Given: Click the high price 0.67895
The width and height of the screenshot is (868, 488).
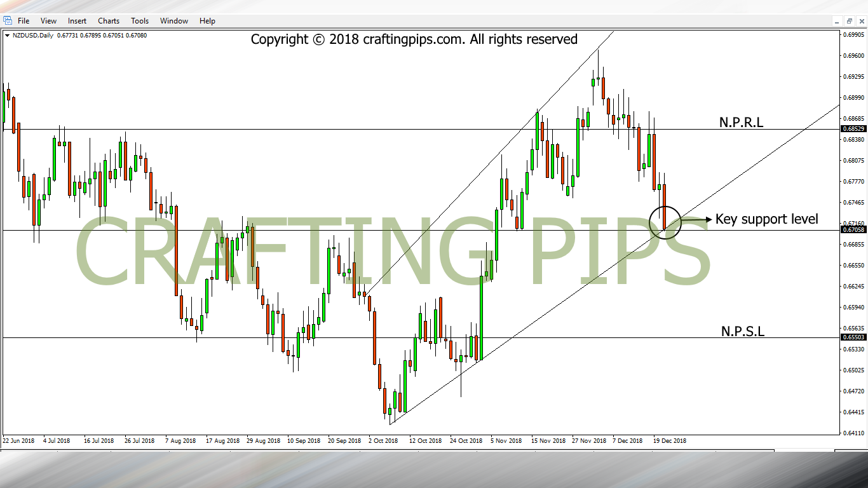Looking at the screenshot, I should [91, 36].
